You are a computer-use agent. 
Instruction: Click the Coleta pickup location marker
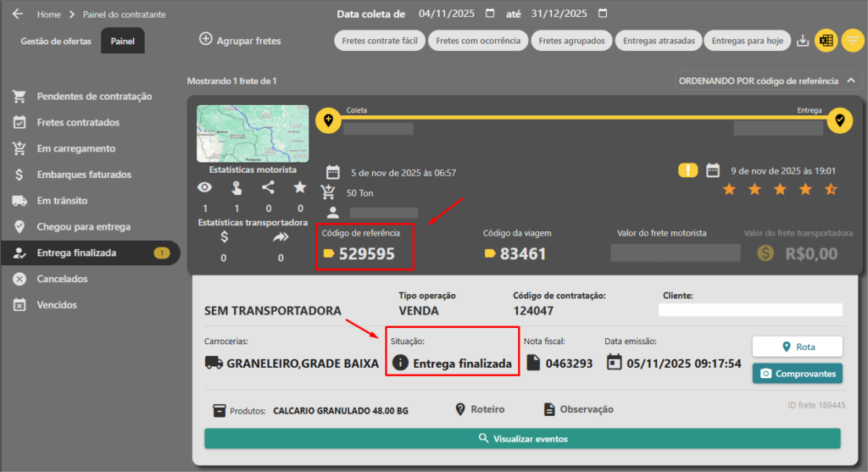(328, 121)
